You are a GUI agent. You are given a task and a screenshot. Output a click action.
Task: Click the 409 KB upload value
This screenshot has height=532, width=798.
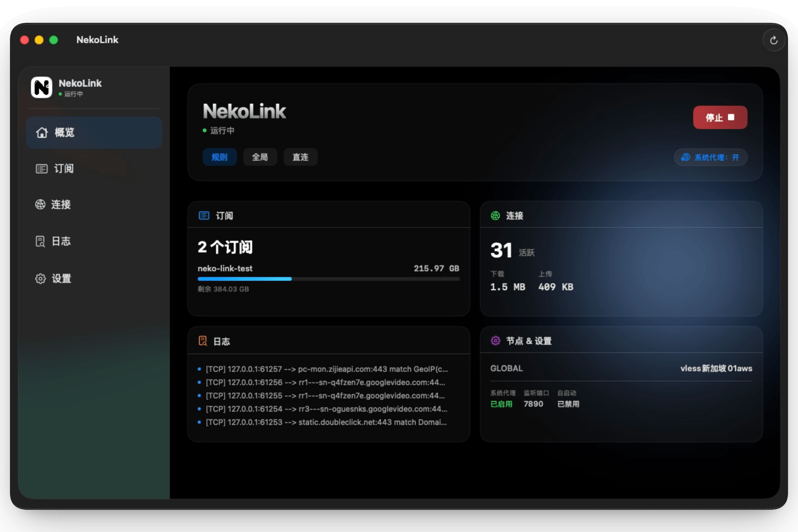(556, 287)
